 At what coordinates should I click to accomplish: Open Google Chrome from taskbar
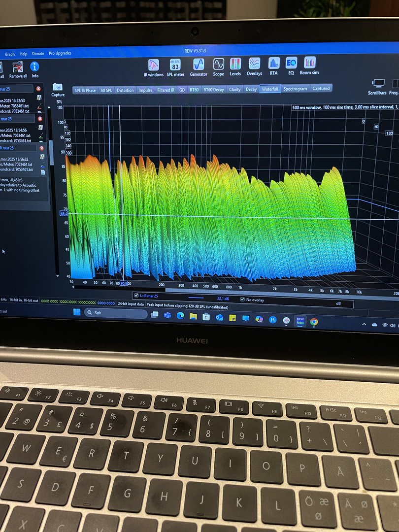click(314, 322)
